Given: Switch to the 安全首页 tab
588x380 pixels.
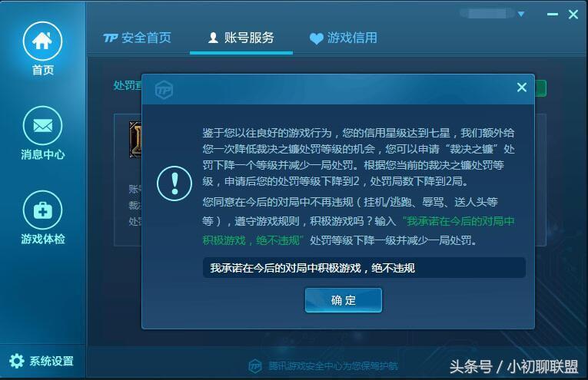Looking at the screenshot, I should coord(138,38).
